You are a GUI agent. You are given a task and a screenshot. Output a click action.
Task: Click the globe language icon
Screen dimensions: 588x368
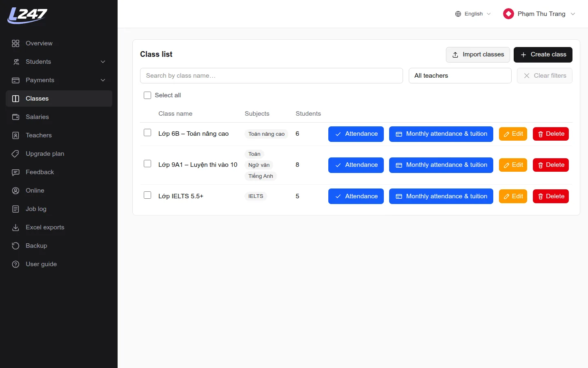point(458,14)
